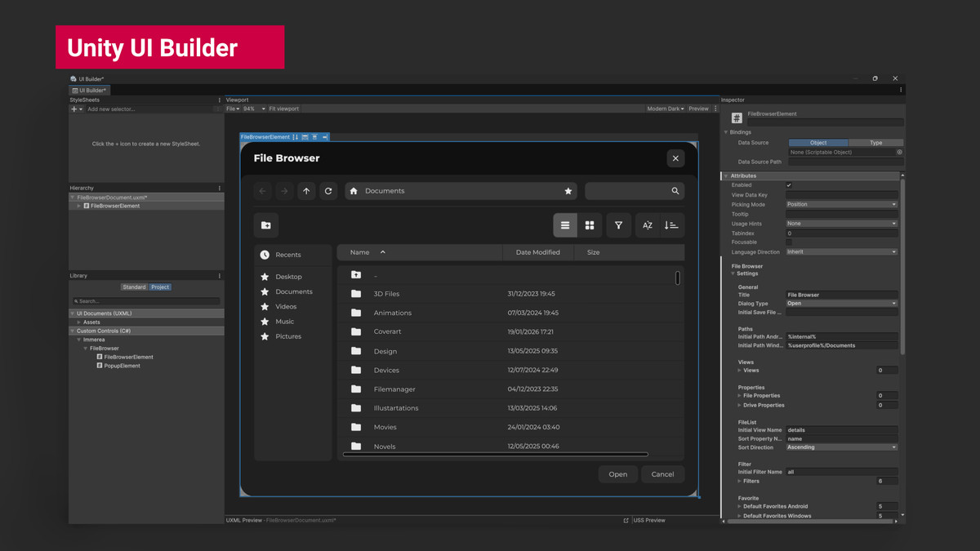Screen dimensions: 980x551
Task: Open the UXML Preview pop-out icon
Action: click(626, 520)
